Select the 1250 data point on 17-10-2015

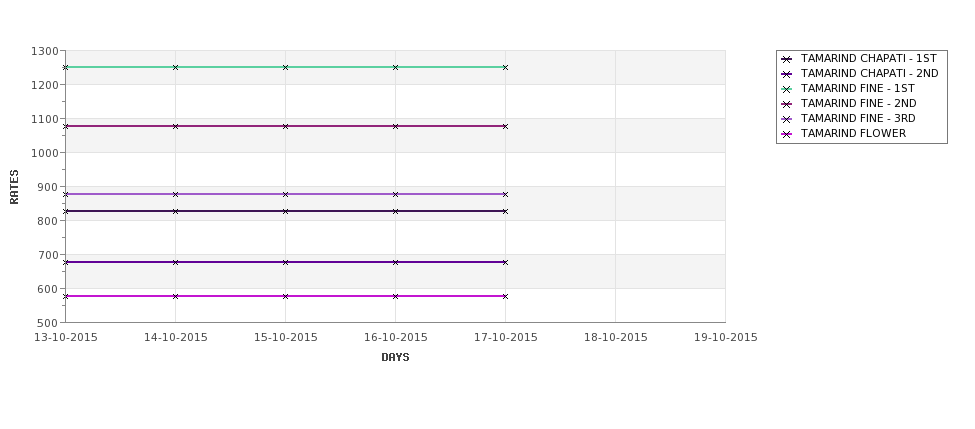pyautogui.click(x=506, y=67)
